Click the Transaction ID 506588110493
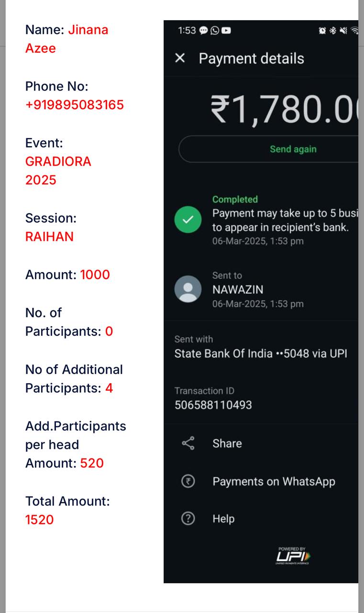 coord(213,405)
